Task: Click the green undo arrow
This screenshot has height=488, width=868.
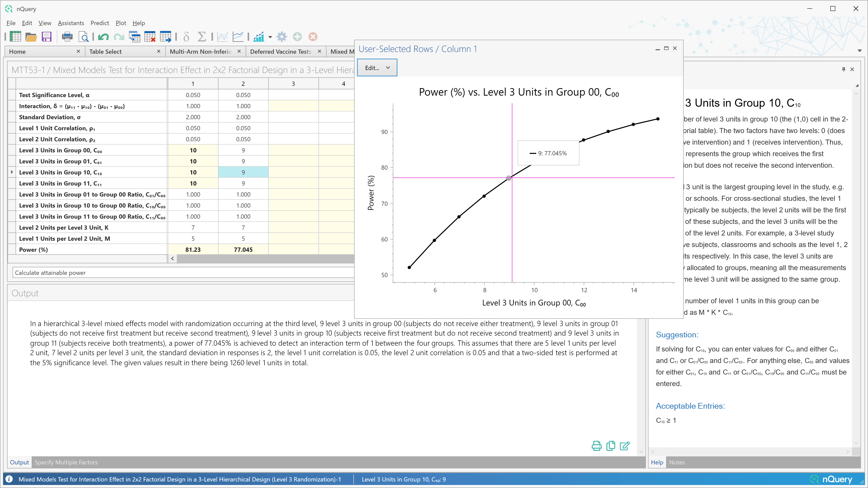Action: tap(103, 36)
